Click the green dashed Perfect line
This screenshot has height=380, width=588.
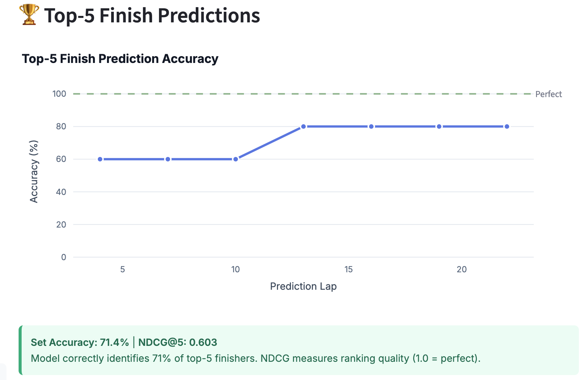coord(303,94)
